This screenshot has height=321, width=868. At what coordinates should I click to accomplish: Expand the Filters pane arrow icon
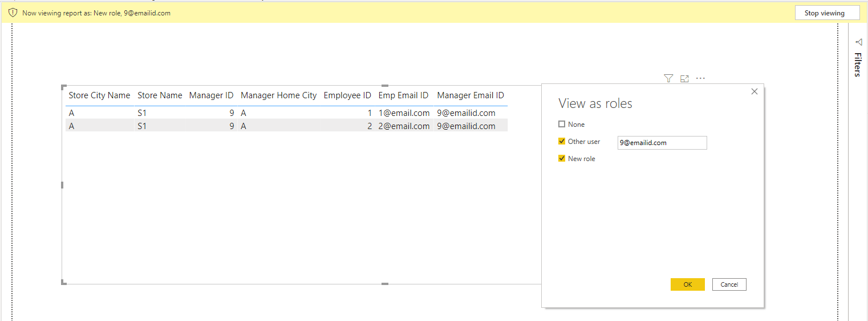858,42
